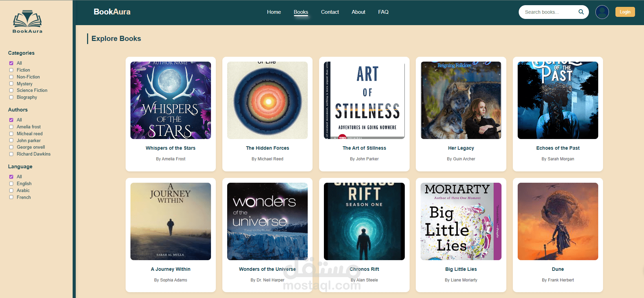Open the FAQ page
This screenshot has width=644, height=298.
pyautogui.click(x=383, y=12)
